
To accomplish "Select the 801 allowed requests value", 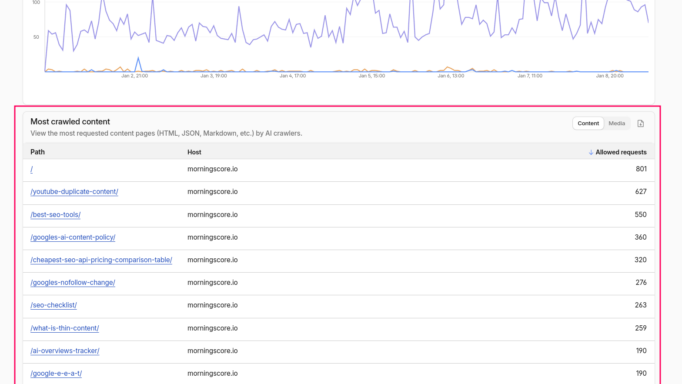I will click(x=641, y=169).
